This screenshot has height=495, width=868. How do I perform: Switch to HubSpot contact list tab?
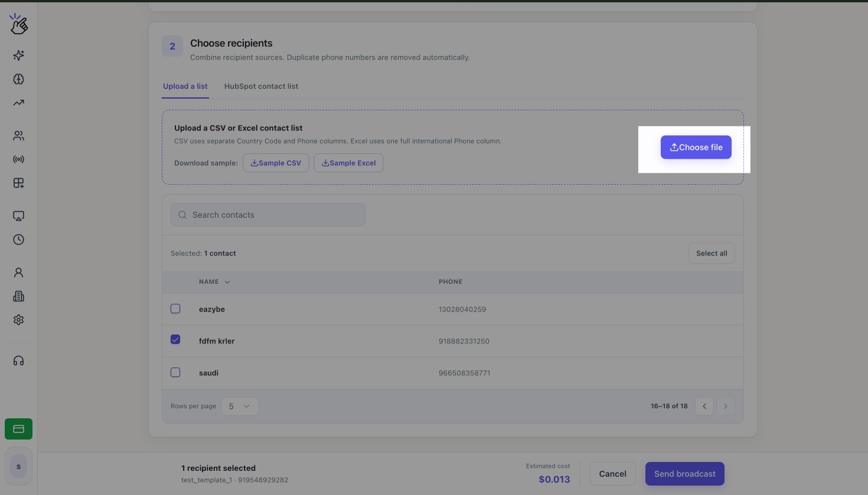(x=261, y=86)
